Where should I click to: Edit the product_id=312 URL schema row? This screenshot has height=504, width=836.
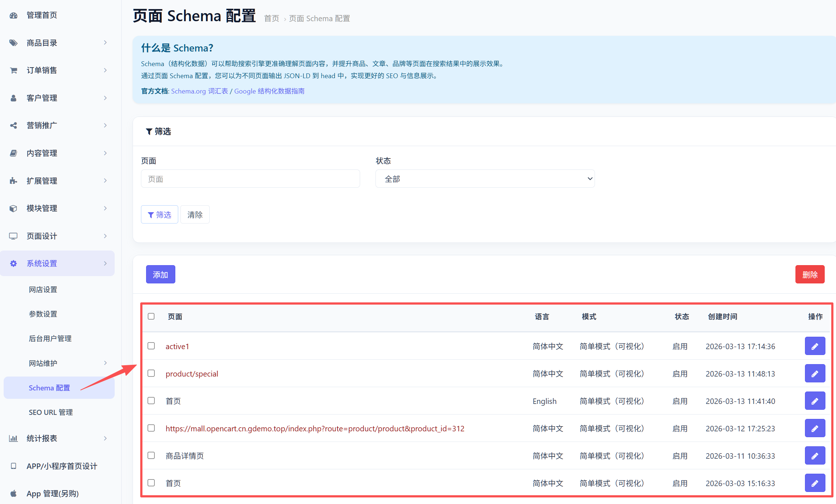pyautogui.click(x=815, y=428)
